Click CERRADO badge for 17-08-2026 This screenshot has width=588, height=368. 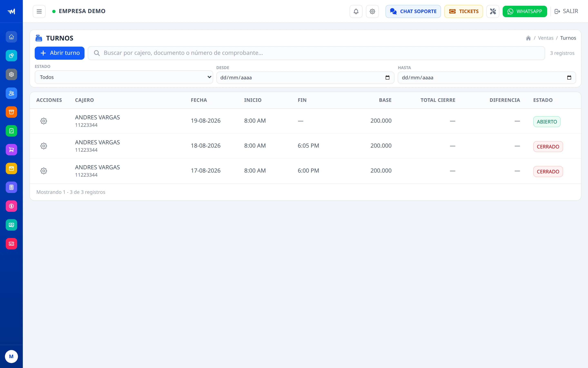tap(548, 172)
